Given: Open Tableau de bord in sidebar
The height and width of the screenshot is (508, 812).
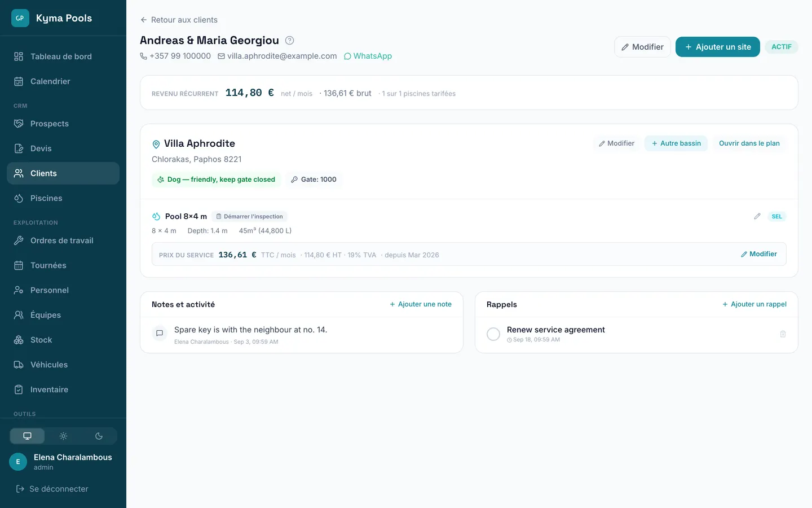Looking at the screenshot, I should pos(63,56).
